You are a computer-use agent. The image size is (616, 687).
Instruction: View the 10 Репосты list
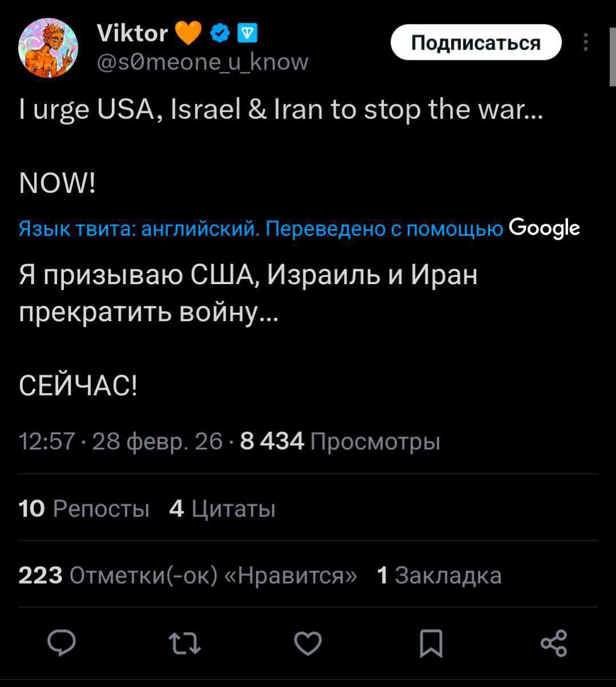84,508
